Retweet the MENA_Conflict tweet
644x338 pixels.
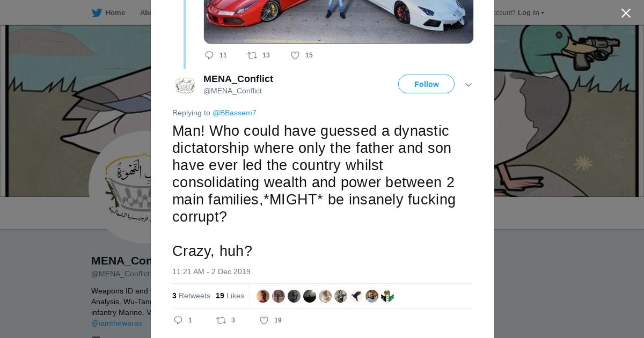tap(221, 320)
